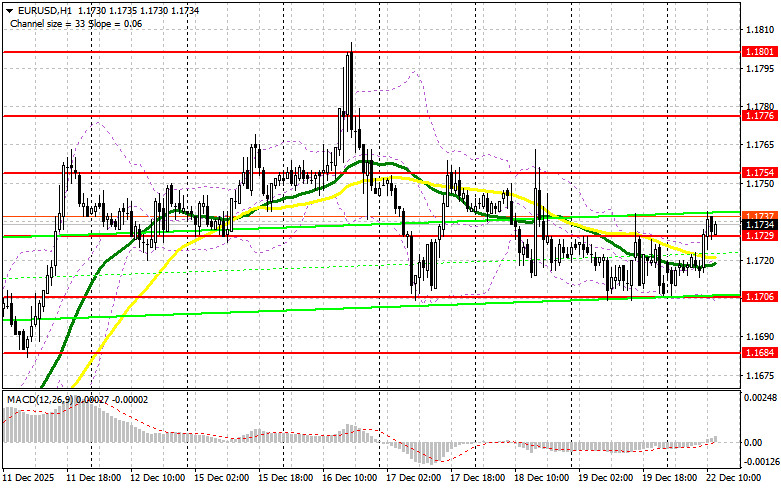Select the 'Channel size = 33 Slope = 0.06' label
The width and height of the screenshot is (781, 489).
[x=76, y=23]
